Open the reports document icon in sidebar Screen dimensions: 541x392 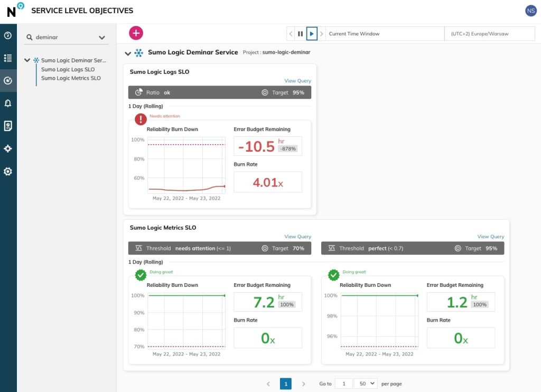point(8,126)
